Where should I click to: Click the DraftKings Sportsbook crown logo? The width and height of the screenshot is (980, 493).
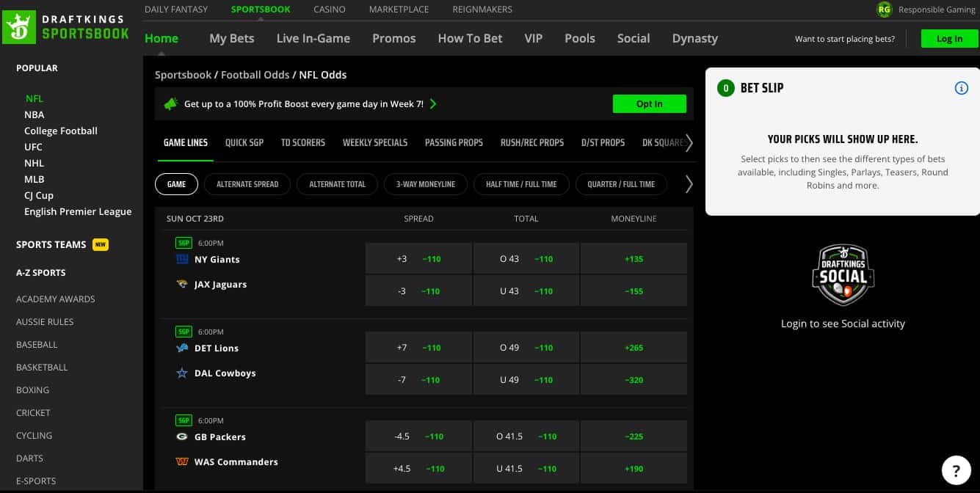[20, 26]
